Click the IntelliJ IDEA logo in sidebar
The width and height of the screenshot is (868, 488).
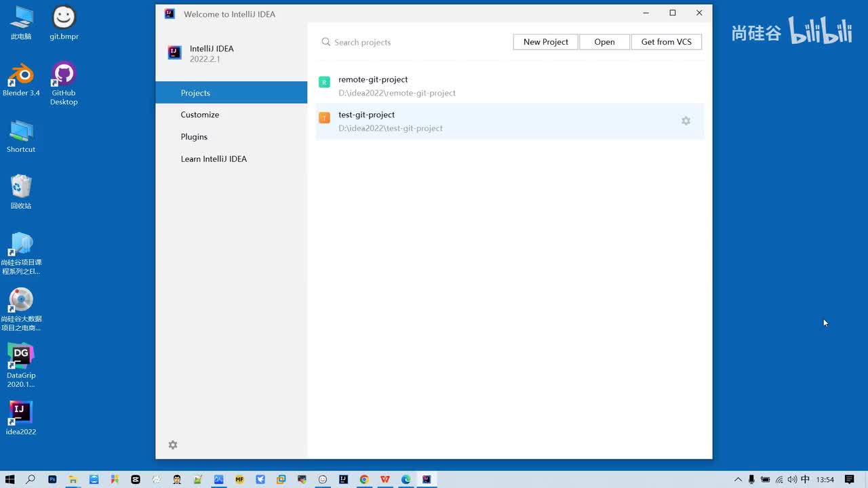point(175,54)
